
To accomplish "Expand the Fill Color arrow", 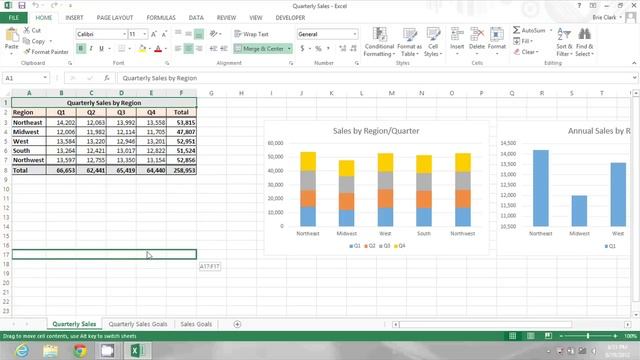I will 149,49.
